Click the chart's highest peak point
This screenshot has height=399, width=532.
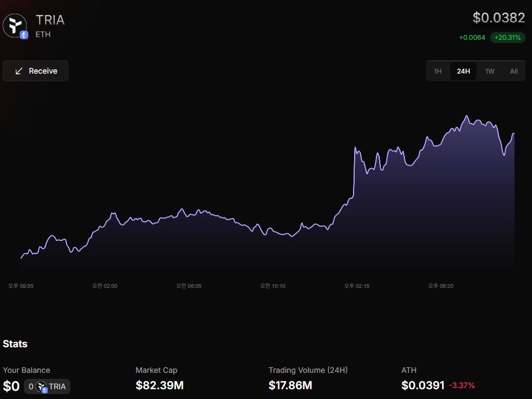point(467,116)
